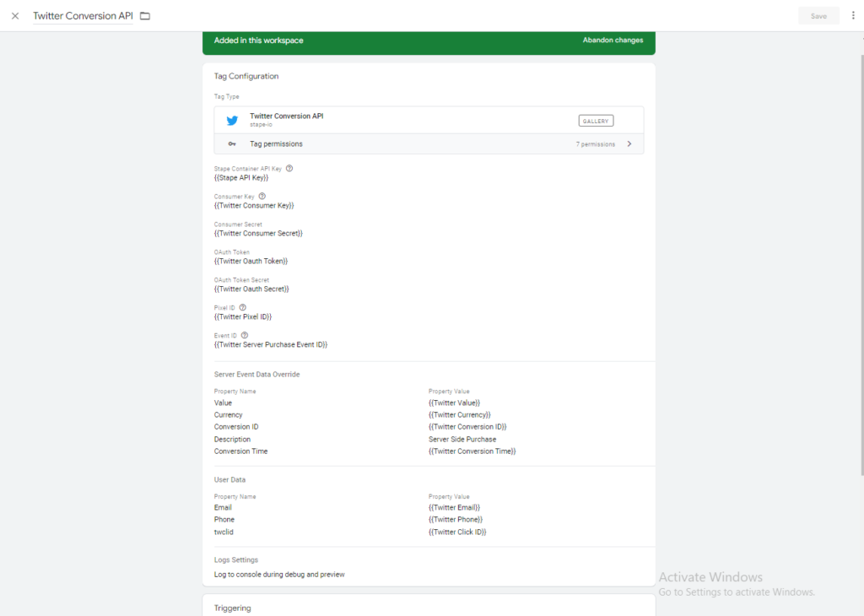Expand Tag permissions using the chevron arrow
Image resolution: width=864 pixels, height=616 pixels.
coord(629,144)
